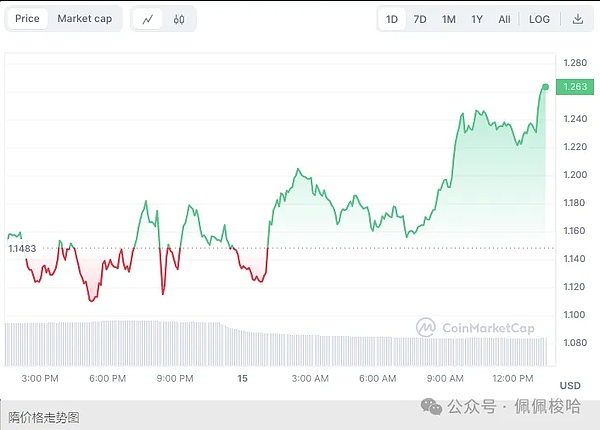Click the 隋价格走势图 caption text
This screenshot has height=430, width=600.
[x=44, y=417]
